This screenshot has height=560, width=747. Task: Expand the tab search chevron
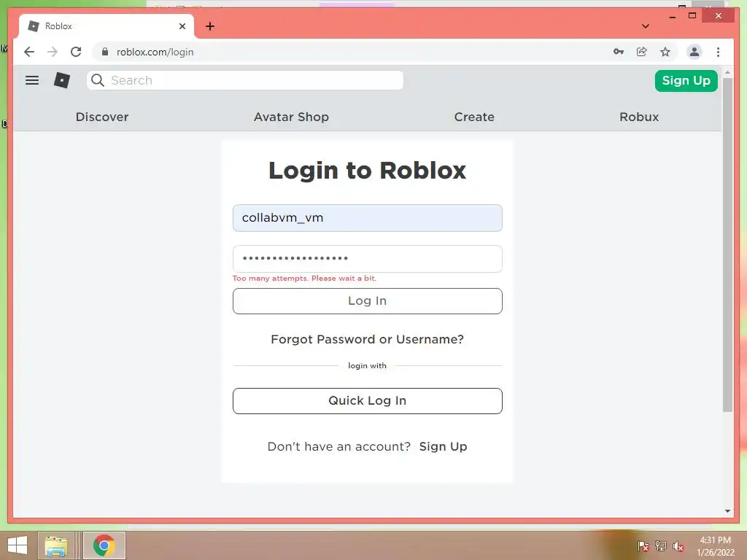[x=646, y=26]
